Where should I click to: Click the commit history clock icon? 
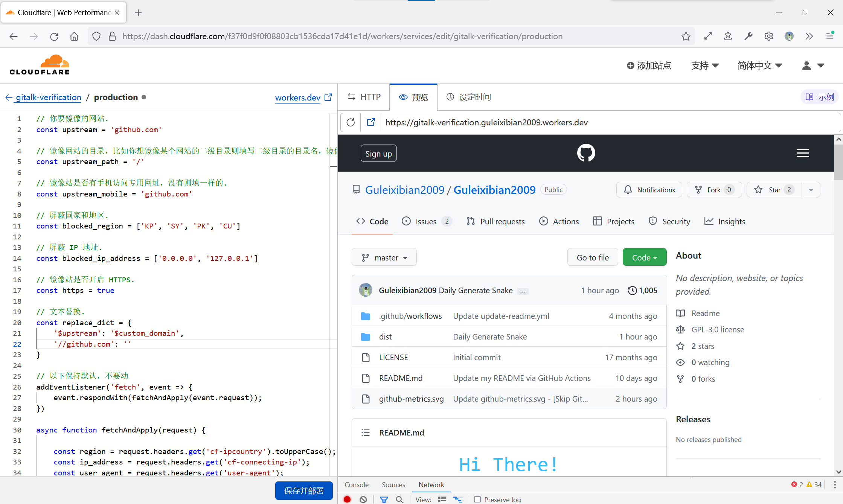click(x=632, y=290)
